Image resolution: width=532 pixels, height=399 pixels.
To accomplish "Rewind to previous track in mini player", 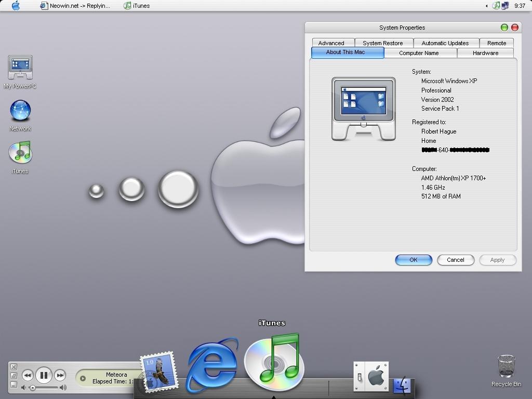I will pos(28,375).
